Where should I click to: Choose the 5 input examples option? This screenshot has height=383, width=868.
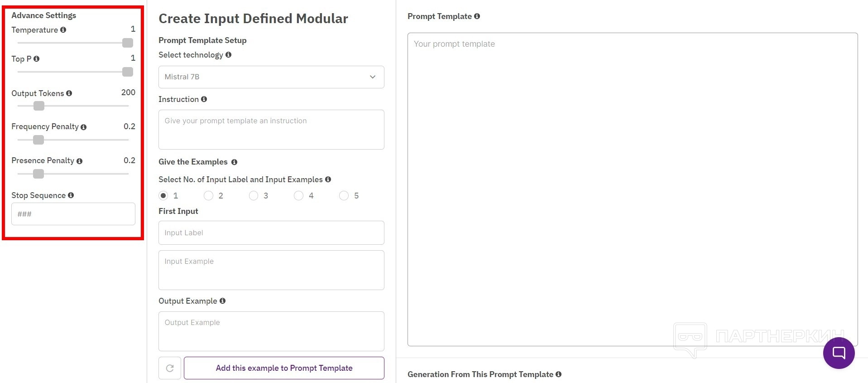click(344, 196)
